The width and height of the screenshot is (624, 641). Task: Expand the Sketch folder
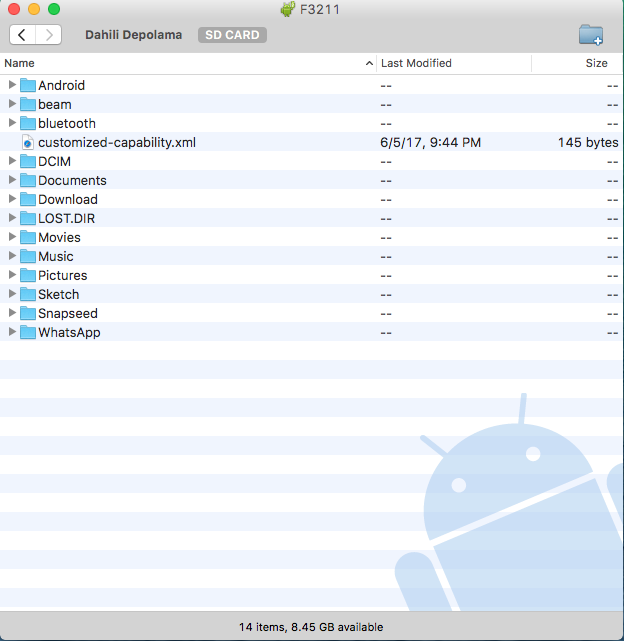point(12,294)
